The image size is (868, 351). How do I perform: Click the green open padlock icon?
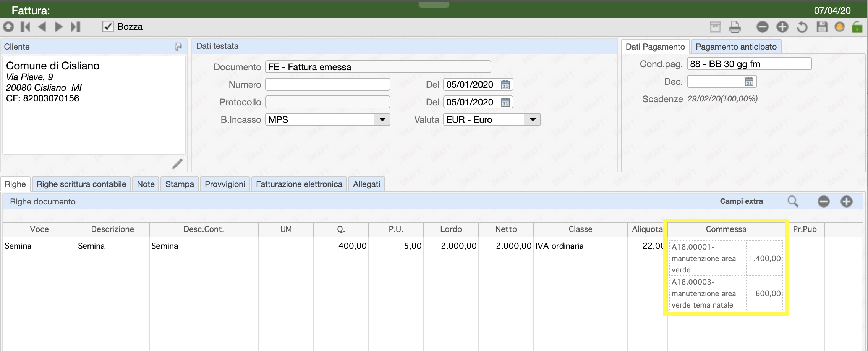coord(857,27)
